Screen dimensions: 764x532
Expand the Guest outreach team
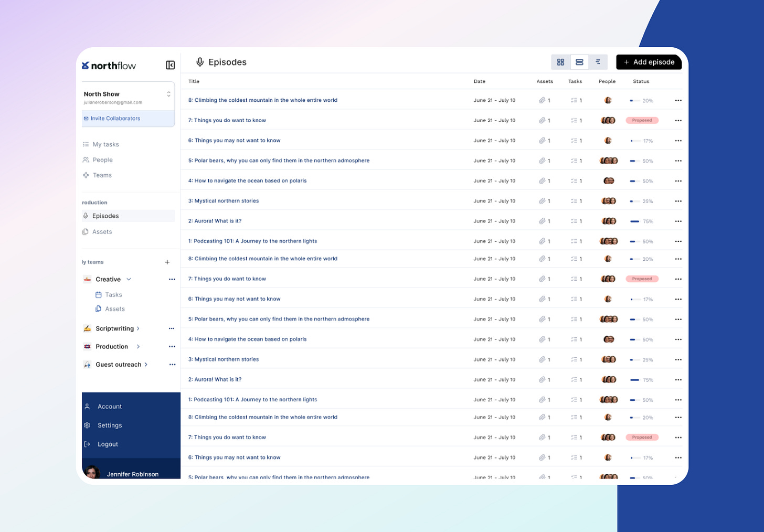[146, 365]
